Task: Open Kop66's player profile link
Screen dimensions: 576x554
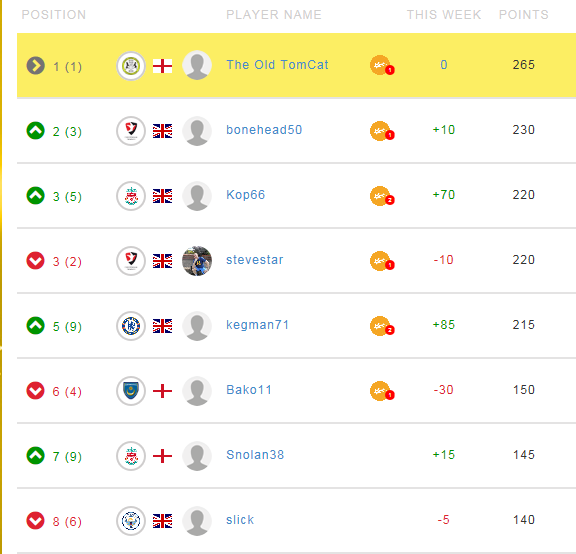Action: (245, 195)
